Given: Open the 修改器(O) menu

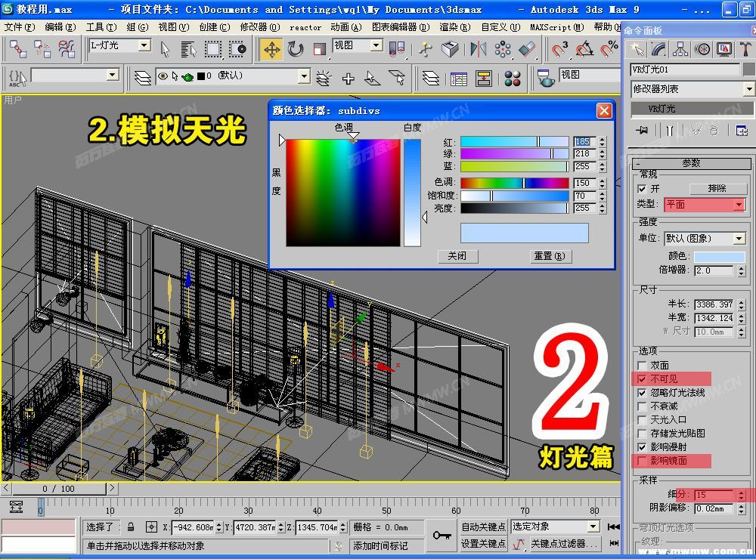Looking at the screenshot, I should pos(260,27).
